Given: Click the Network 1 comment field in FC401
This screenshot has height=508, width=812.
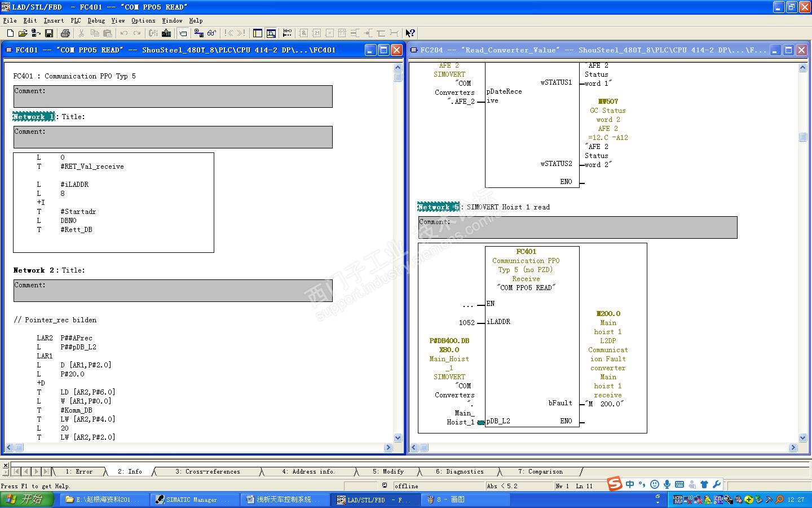Looking at the screenshot, I should tap(173, 137).
